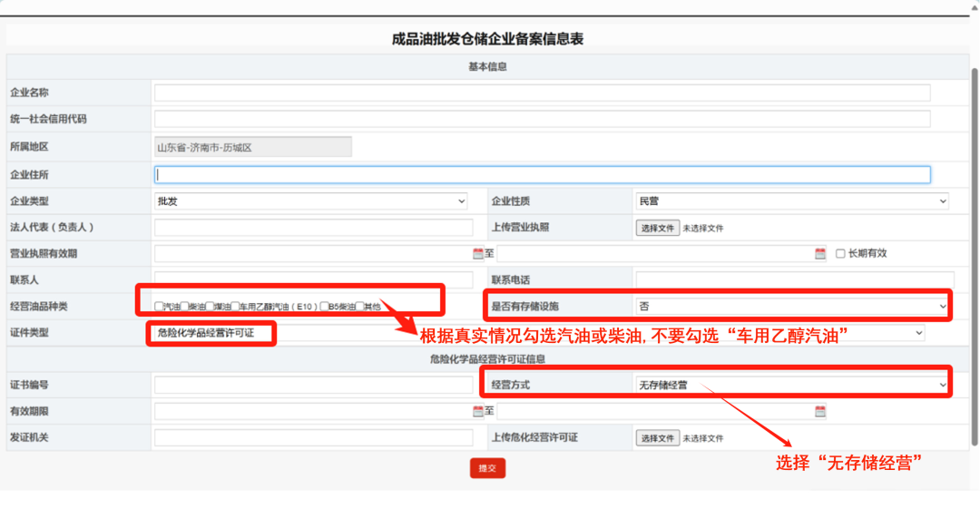
Task: Open the 经营方式 dropdown showing 无存储经营
Action: [x=792, y=386]
